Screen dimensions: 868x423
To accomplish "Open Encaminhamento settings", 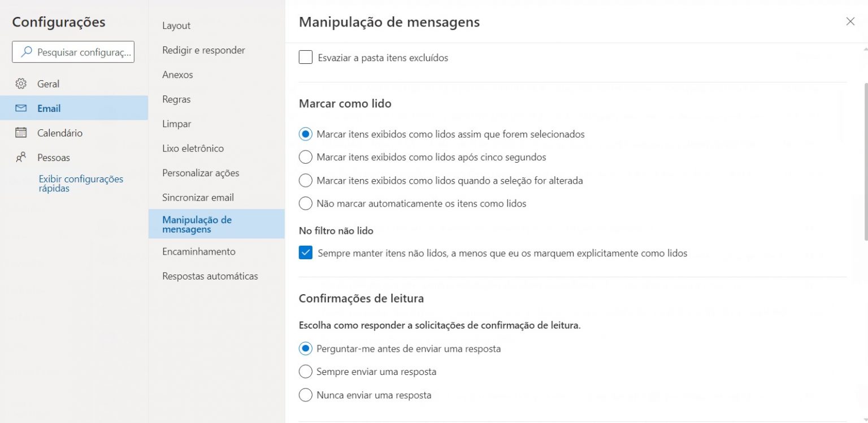I will pyautogui.click(x=216, y=251).
